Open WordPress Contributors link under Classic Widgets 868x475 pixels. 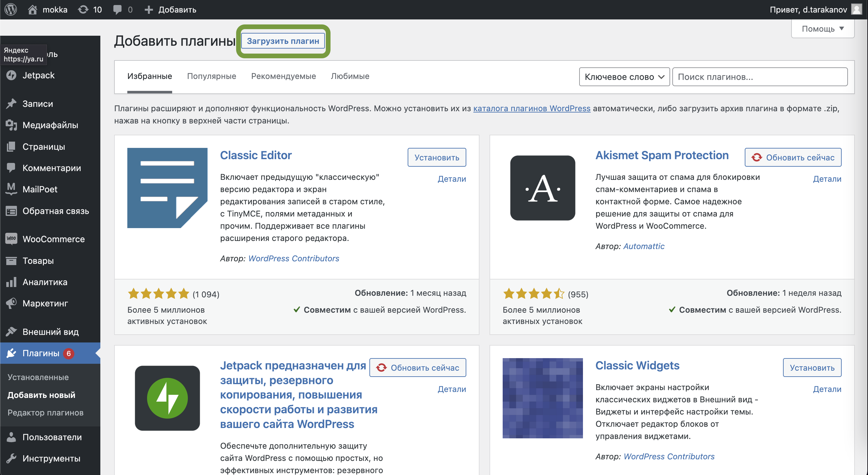pos(669,456)
